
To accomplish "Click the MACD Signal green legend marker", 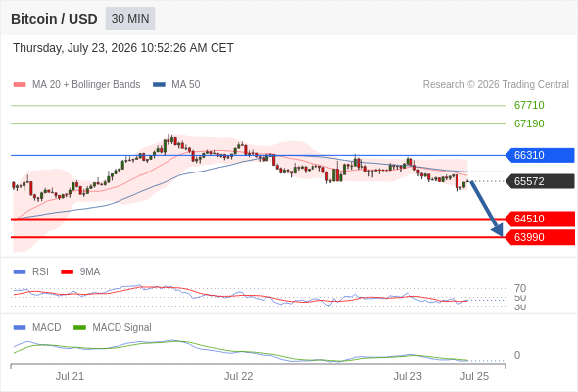I will coord(79,328).
